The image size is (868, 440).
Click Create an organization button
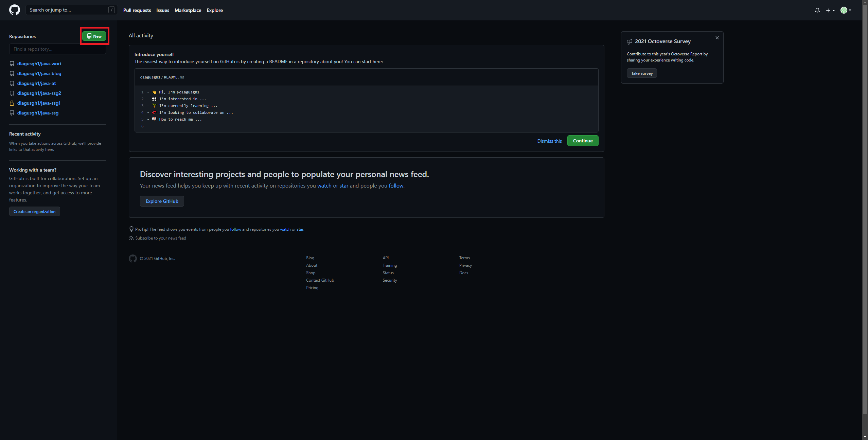pyautogui.click(x=35, y=211)
